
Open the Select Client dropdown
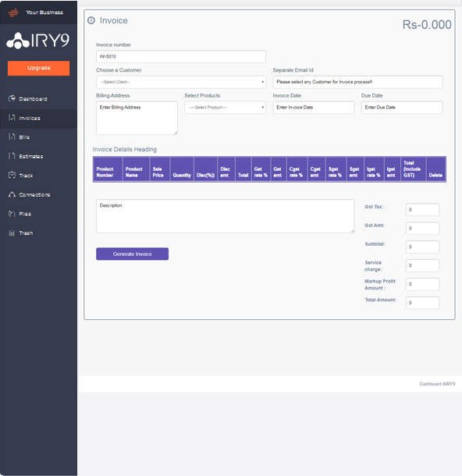coord(181,82)
